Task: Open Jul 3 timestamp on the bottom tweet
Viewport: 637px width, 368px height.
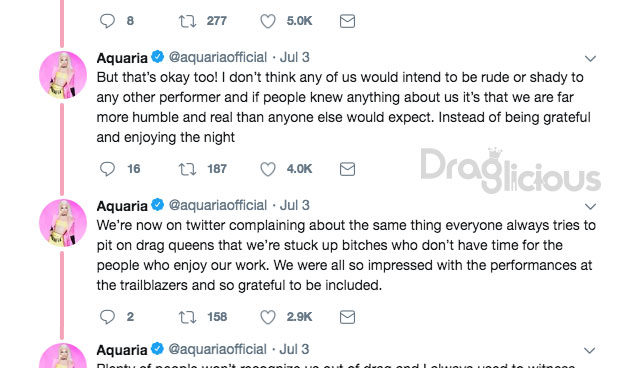Action: tap(295, 349)
